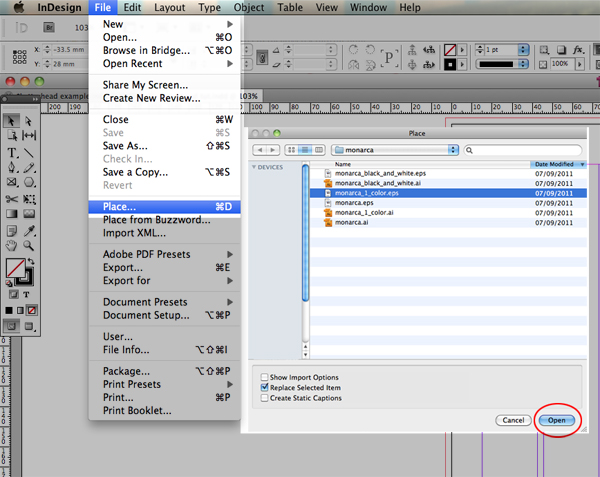Click the Bridge Br icon

click(x=49, y=28)
